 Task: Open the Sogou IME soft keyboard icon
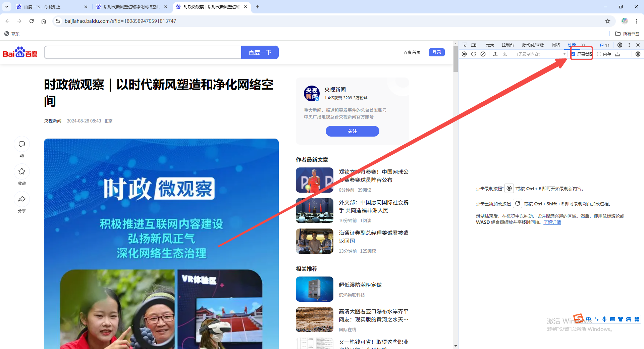pos(612,319)
